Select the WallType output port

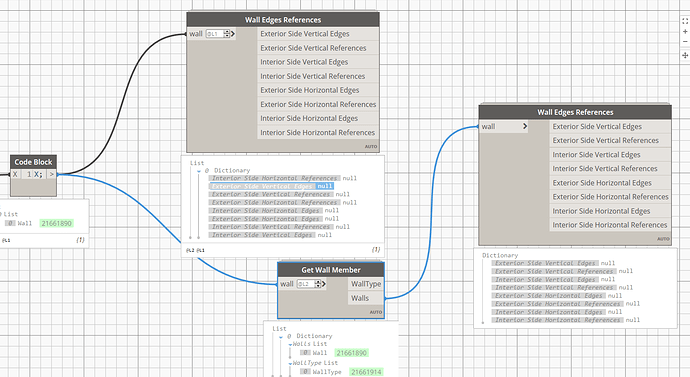point(366,284)
